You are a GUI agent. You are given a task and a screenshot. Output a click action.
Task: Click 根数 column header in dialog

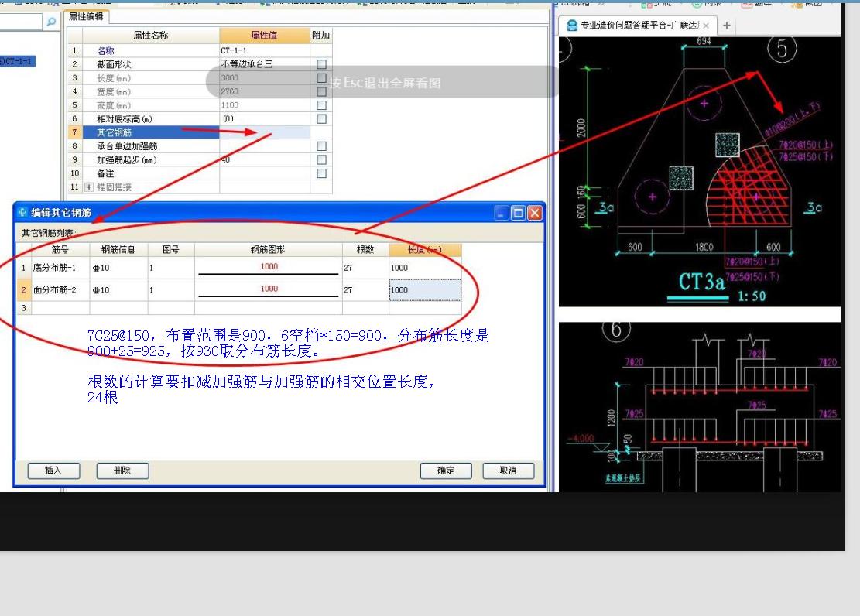click(365, 250)
